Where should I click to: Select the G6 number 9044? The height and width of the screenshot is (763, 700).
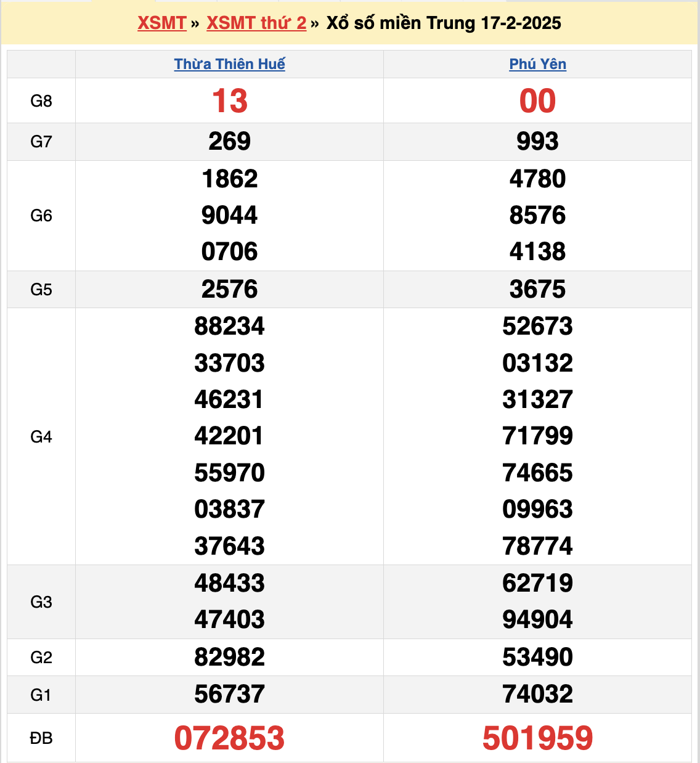tap(229, 216)
